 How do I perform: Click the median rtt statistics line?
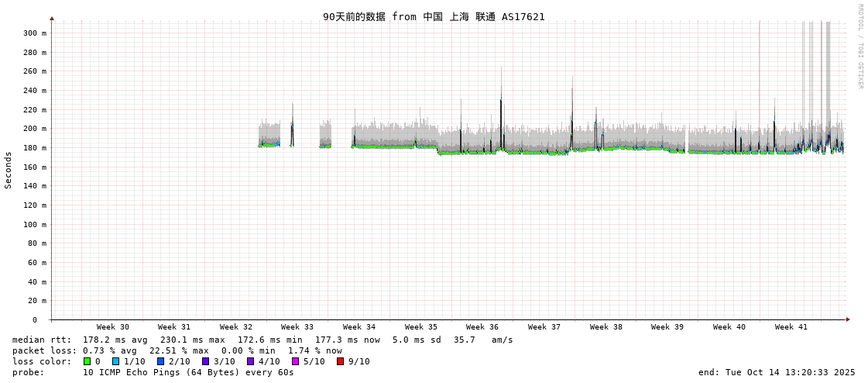point(262,340)
